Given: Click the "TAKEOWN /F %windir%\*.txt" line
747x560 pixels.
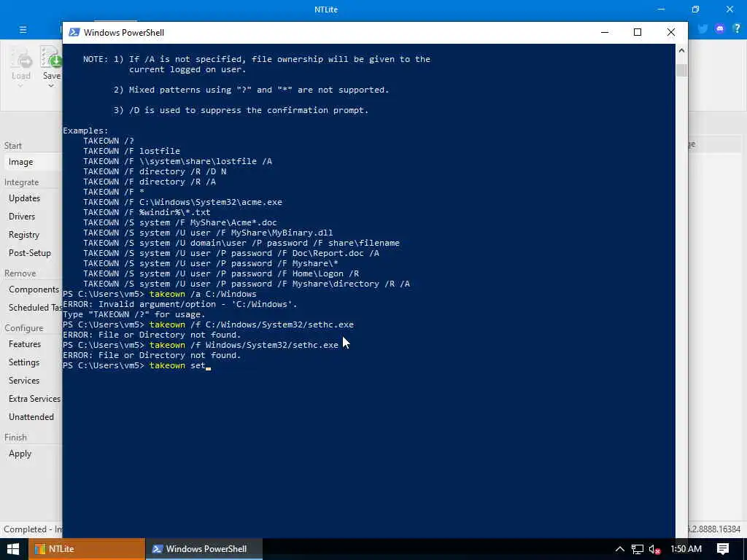Looking at the screenshot, I should click(x=147, y=212).
